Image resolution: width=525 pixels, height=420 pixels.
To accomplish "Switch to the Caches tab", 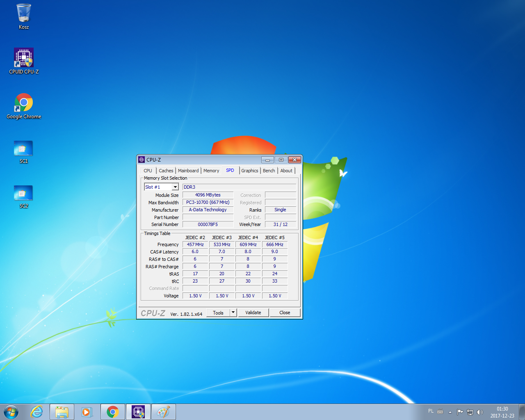I will click(166, 171).
